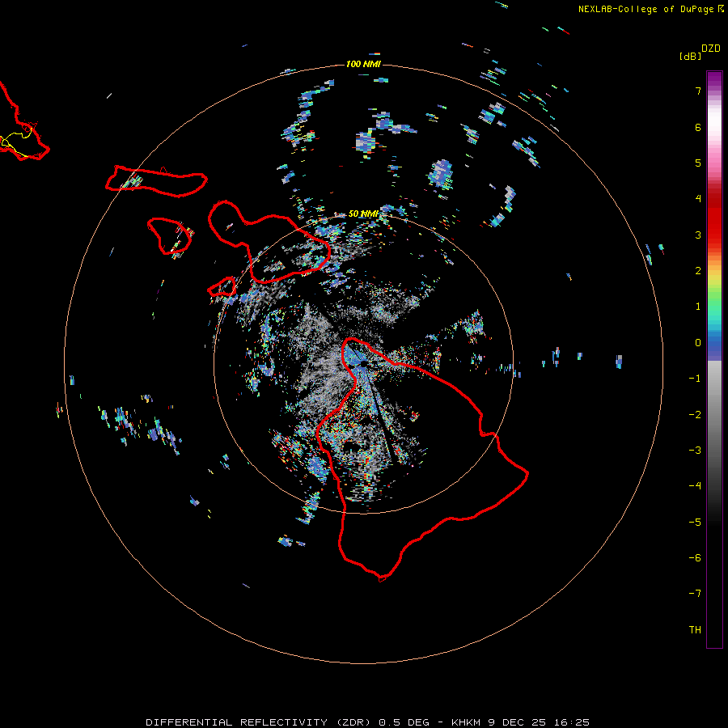Click the 100 NMI range ring label

tap(363, 64)
